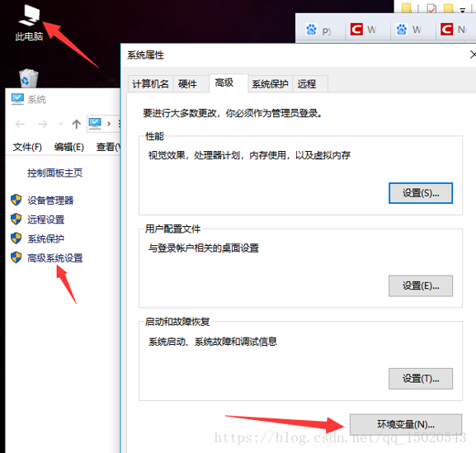
Task: Open the 此电脑 desktop icon
Action: point(29,22)
